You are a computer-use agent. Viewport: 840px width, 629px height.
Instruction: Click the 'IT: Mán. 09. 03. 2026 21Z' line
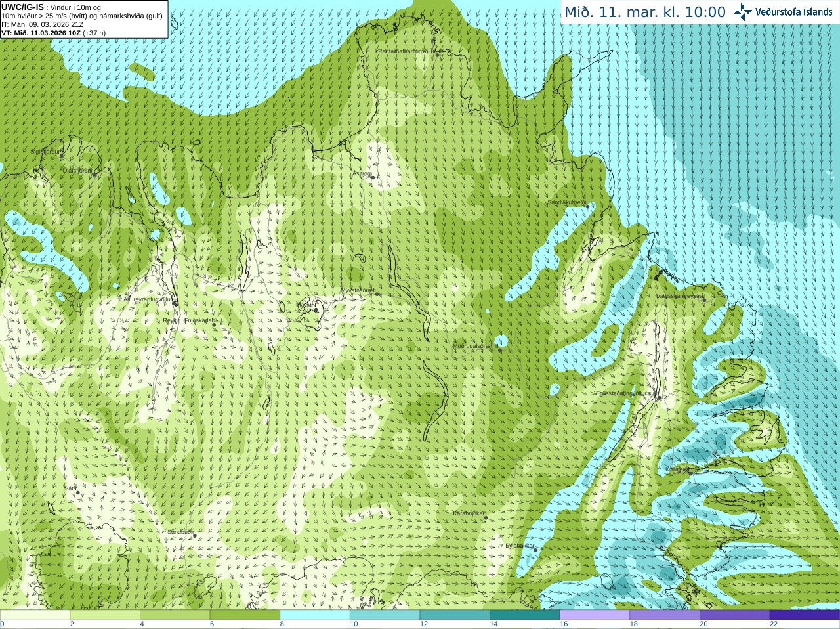(x=43, y=24)
